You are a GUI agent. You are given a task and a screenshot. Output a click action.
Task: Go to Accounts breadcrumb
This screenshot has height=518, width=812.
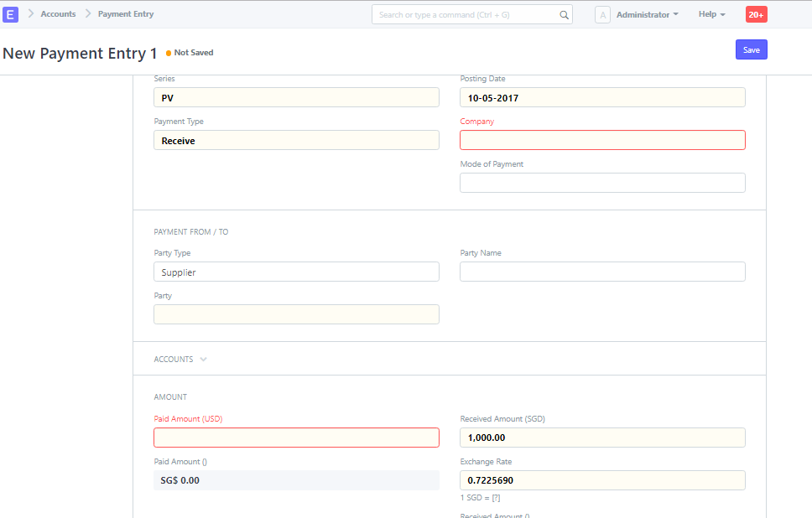point(58,14)
